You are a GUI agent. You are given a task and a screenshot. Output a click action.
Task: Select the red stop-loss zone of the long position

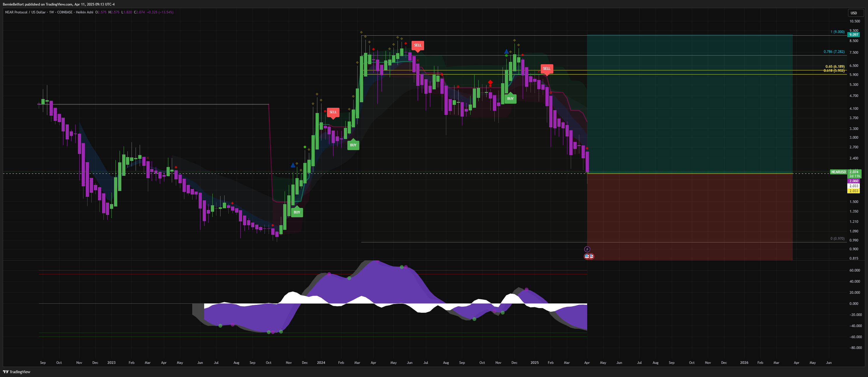click(690, 217)
